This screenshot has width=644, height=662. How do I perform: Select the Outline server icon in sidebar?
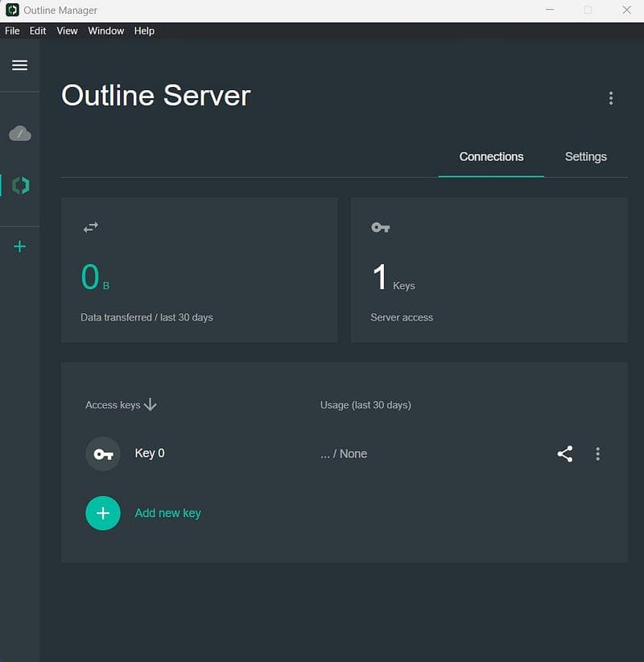click(x=21, y=185)
